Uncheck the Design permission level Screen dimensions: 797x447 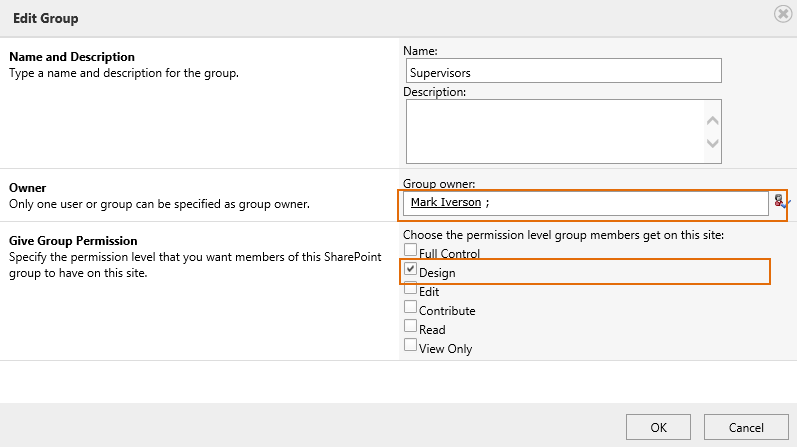[410, 270]
